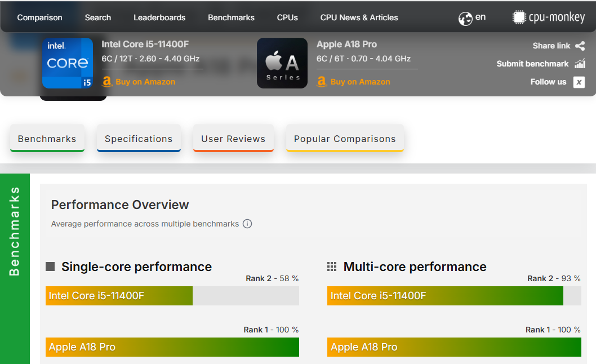
Task: Click the info icon beside average performance text
Action: pos(247,224)
